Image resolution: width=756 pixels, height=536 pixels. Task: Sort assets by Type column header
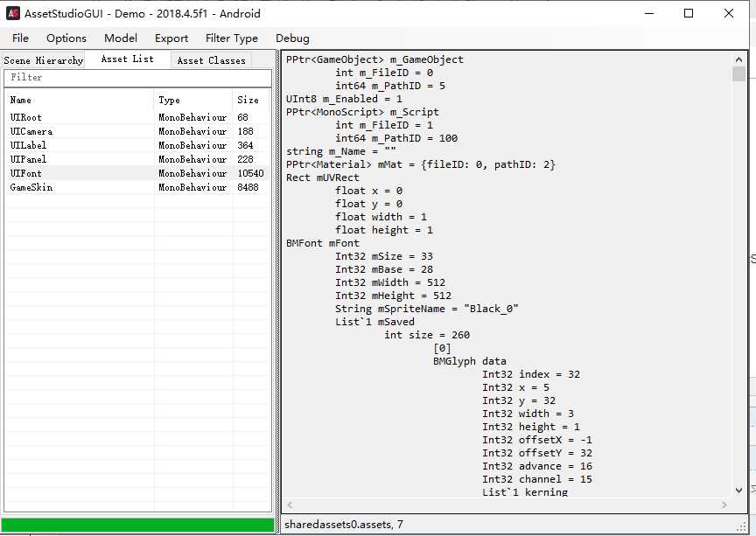click(x=193, y=101)
